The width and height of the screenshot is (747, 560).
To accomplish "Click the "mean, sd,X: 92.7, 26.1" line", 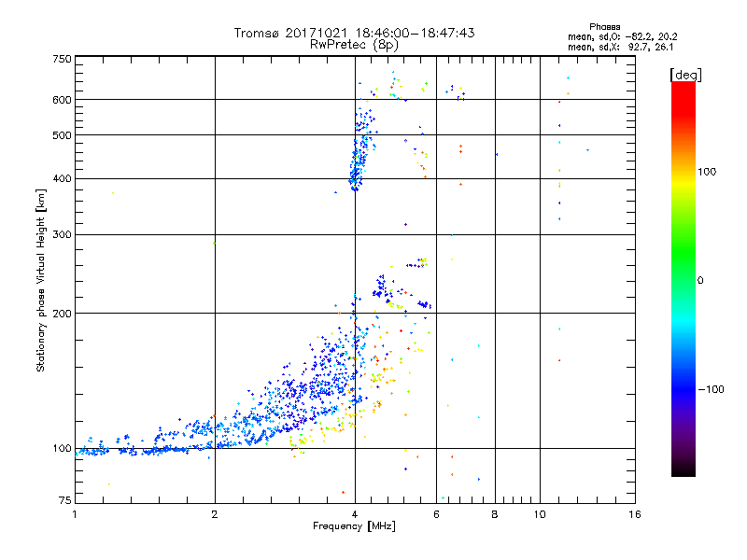I will (x=620, y=48).
